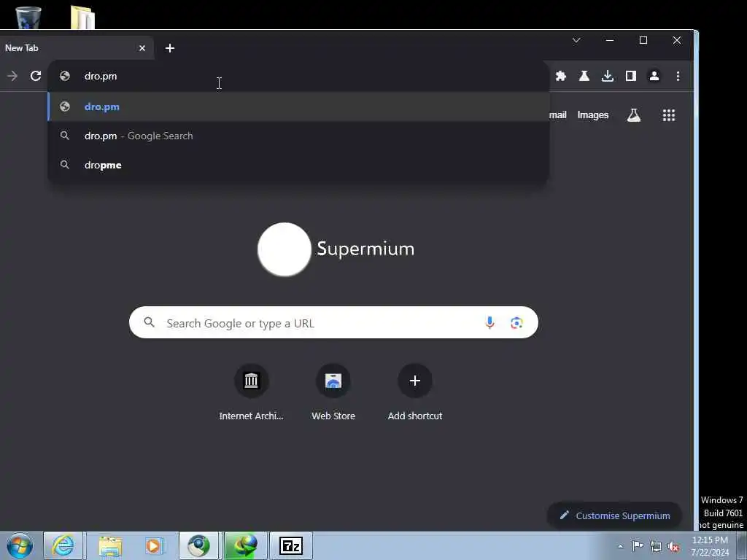Open the Gmail link
Screen dimensions: 747x560
pos(558,115)
